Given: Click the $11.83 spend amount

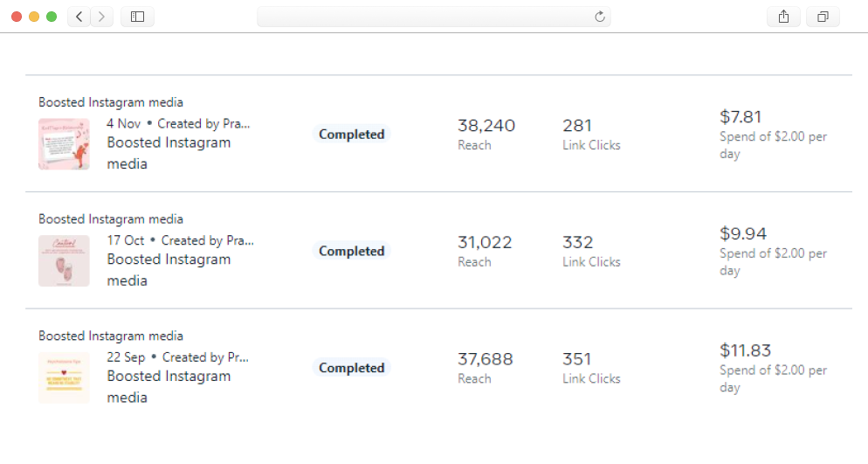Looking at the screenshot, I should pyautogui.click(x=745, y=350).
